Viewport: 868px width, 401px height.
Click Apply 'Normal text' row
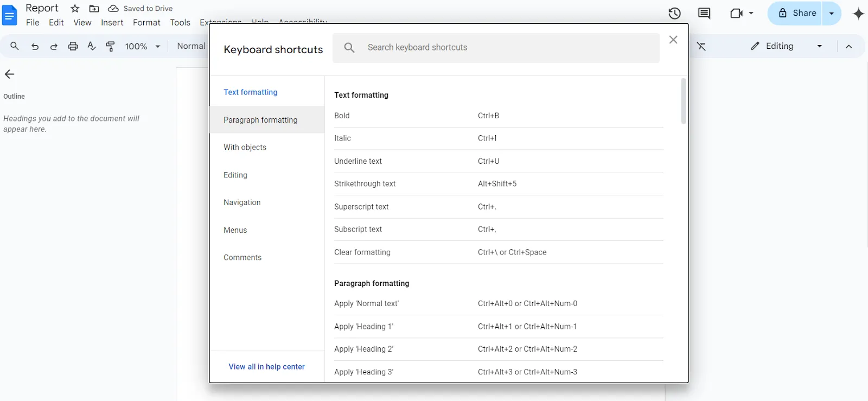[499, 304]
